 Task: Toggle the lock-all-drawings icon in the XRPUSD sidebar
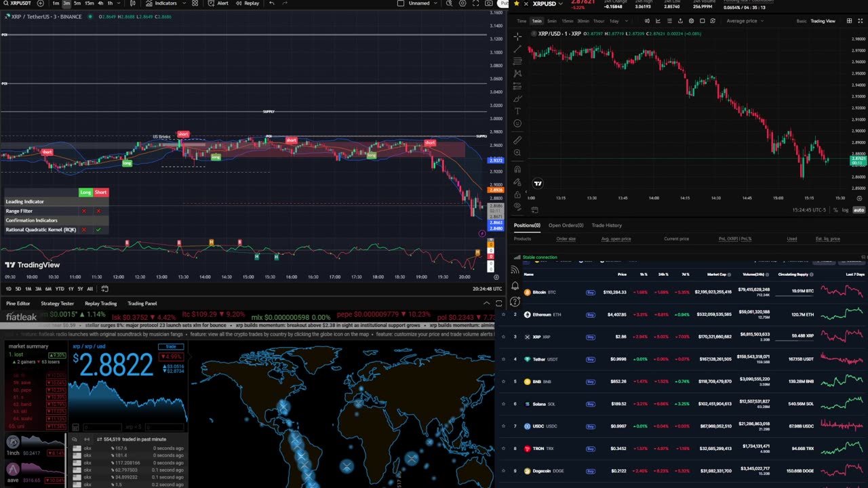(517, 194)
